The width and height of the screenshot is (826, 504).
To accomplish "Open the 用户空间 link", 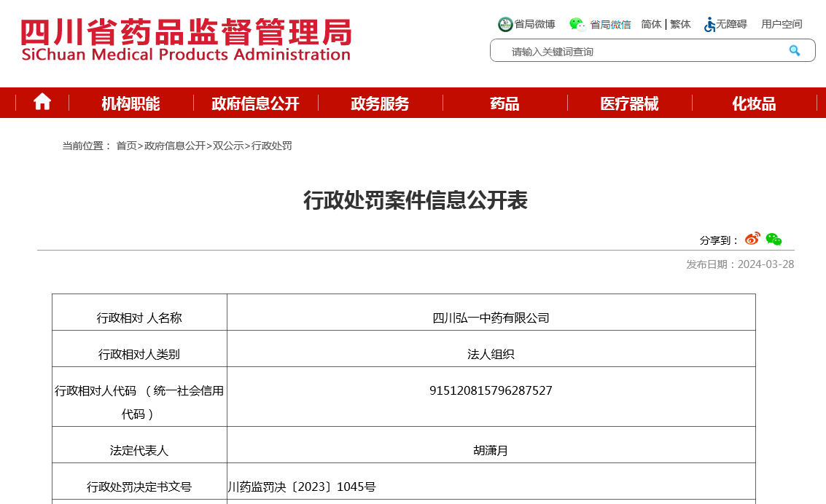I will click(782, 24).
